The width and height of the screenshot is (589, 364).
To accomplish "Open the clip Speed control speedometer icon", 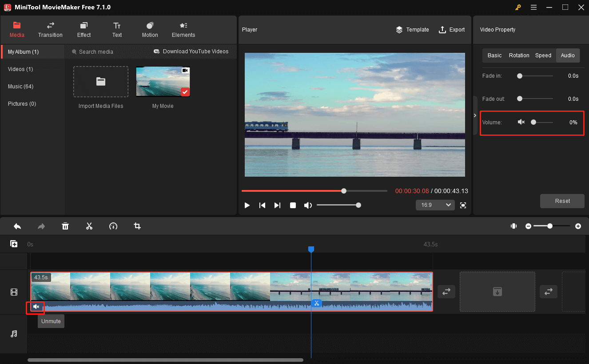I will 113,226.
